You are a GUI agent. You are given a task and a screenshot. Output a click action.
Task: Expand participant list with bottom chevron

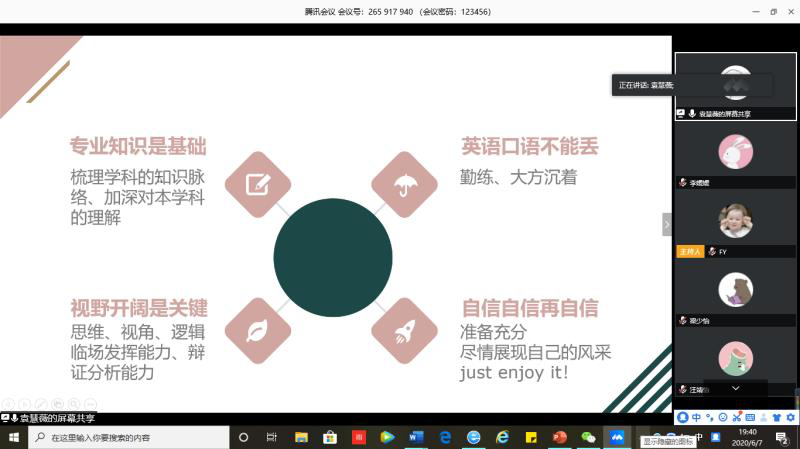(736, 387)
